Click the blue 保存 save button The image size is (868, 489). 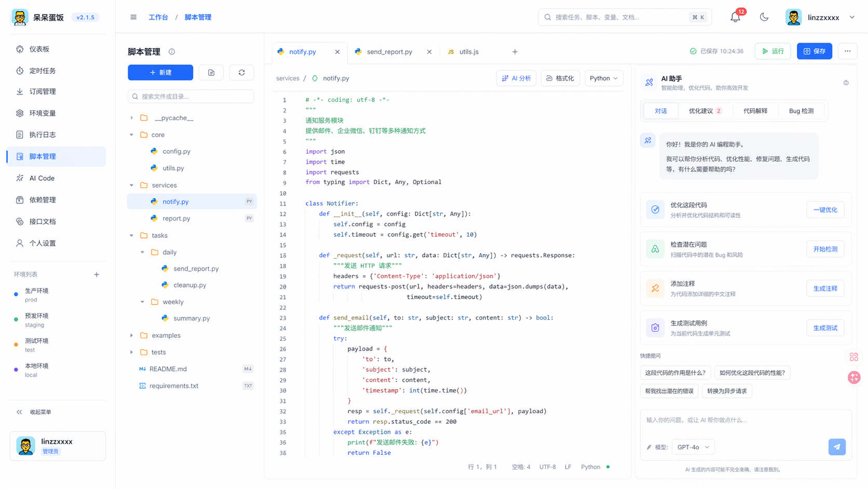tap(815, 51)
